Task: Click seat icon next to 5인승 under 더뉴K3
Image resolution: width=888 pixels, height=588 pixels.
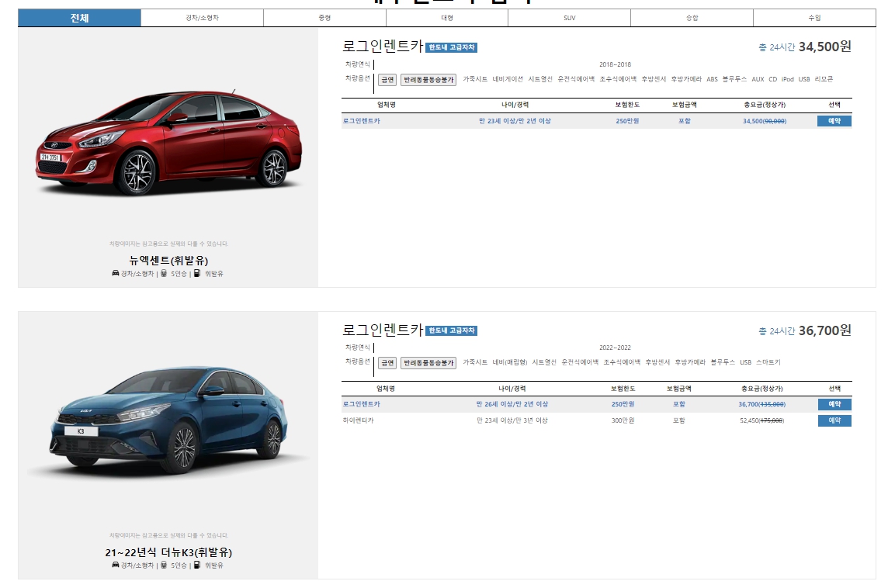Action: point(164,565)
